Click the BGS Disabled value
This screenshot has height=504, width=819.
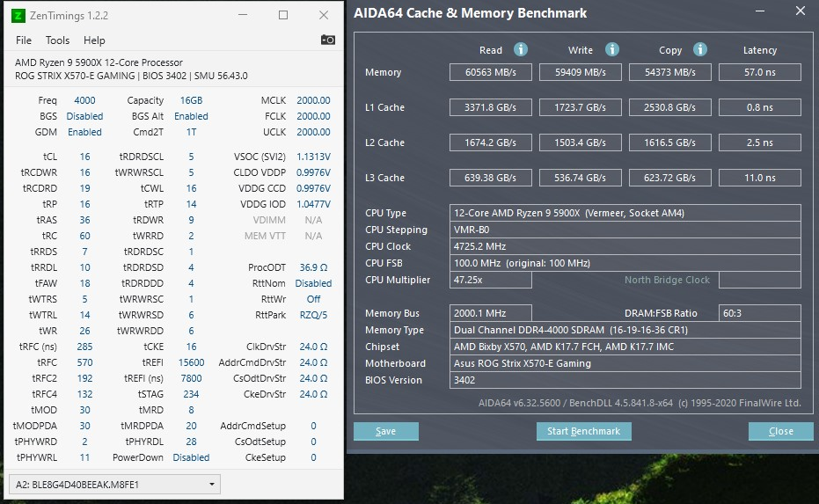(x=84, y=116)
